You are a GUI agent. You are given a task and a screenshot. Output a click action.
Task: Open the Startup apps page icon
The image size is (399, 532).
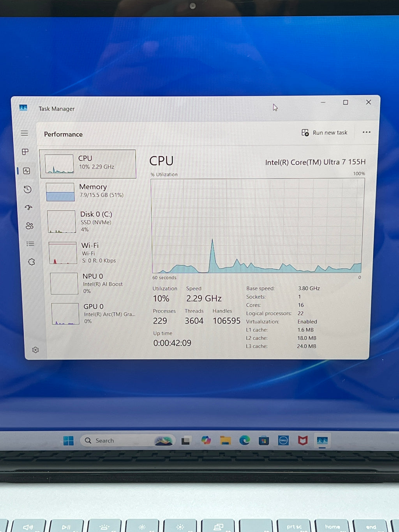point(28,207)
